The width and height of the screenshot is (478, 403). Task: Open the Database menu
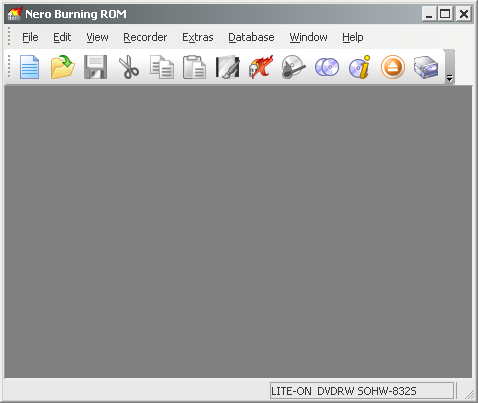tap(251, 37)
